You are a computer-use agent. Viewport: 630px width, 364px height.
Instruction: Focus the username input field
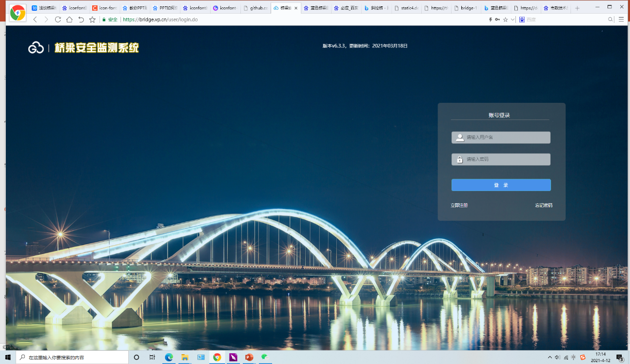click(506, 137)
